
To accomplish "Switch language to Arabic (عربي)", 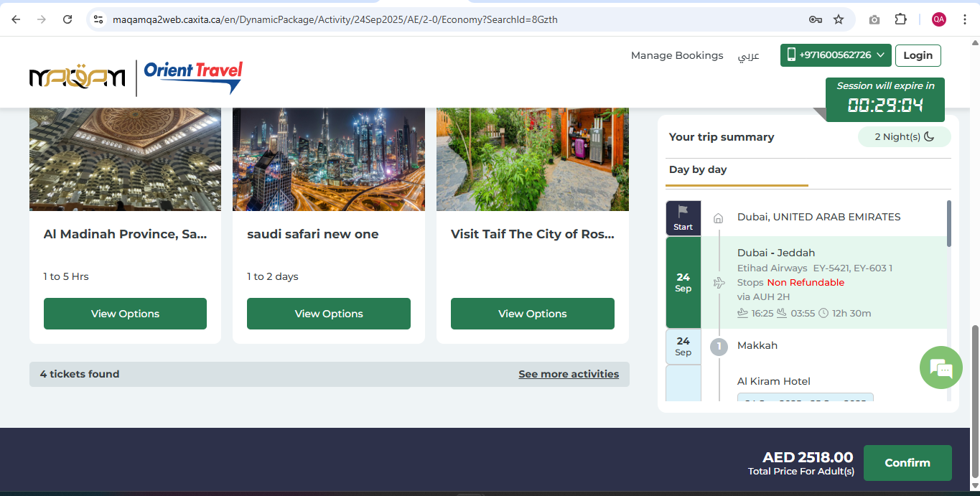I will pyautogui.click(x=748, y=55).
